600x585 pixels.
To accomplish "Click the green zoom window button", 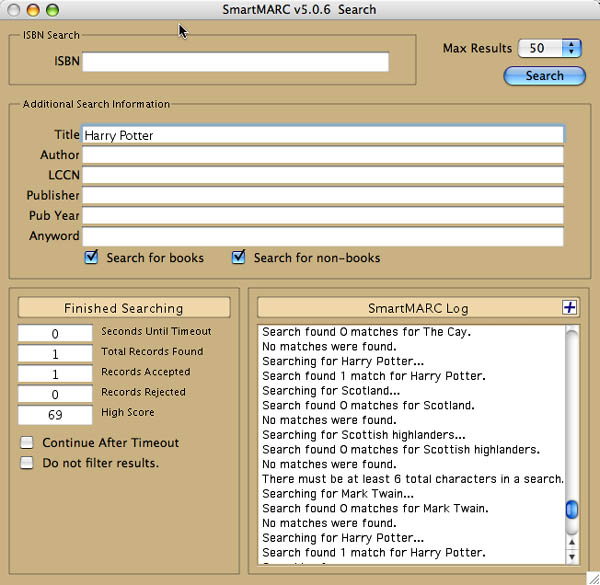I will [x=52, y=10].
